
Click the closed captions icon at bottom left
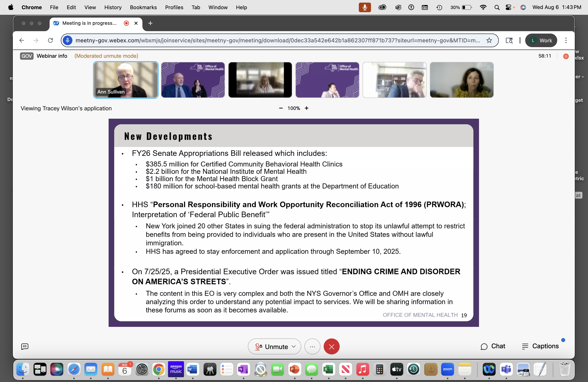click(x=25, y=346)
